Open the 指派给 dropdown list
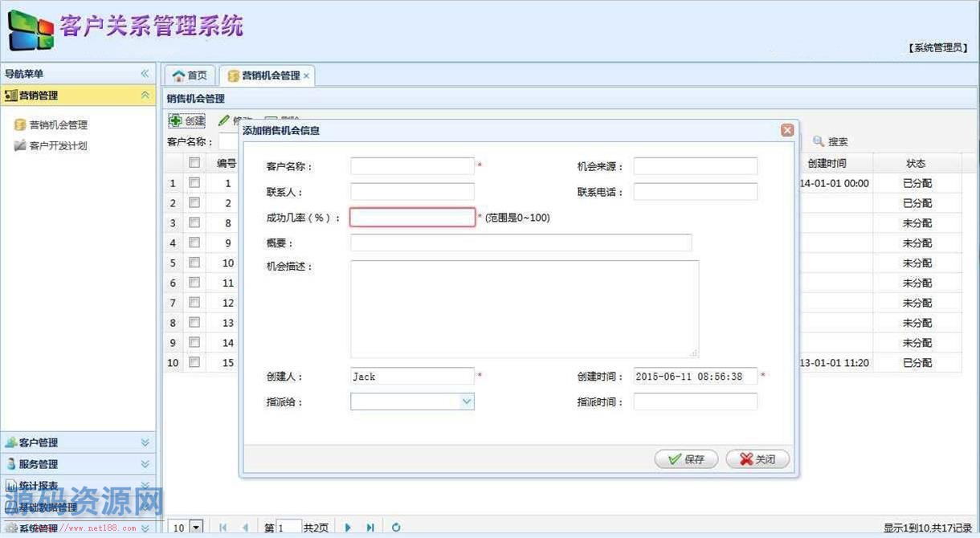 [467, 401]
